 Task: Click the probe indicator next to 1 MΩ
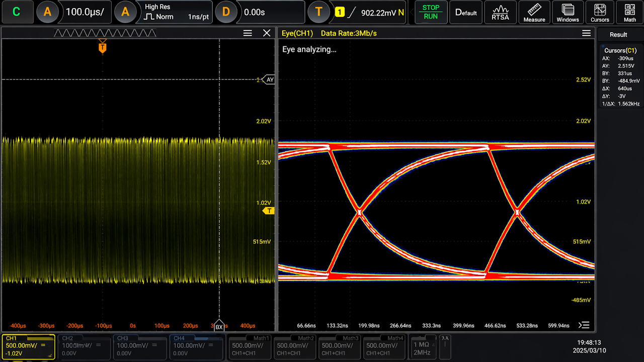coord(445,347)
